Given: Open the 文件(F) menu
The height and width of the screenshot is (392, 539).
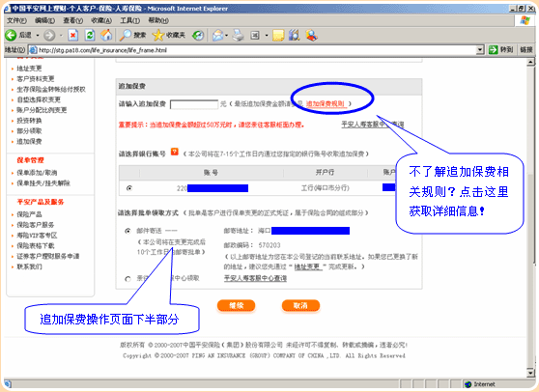Looking at the screenshot, I should click(16, 20).
